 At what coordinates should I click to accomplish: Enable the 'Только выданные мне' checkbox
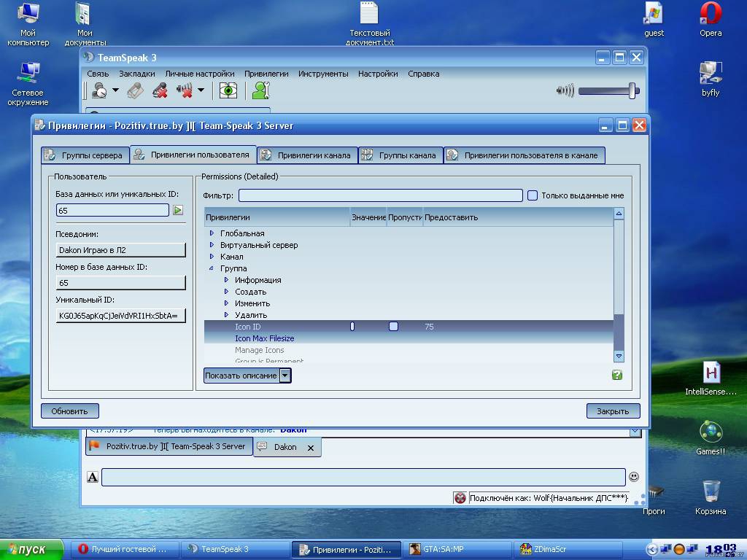(533, 195)
